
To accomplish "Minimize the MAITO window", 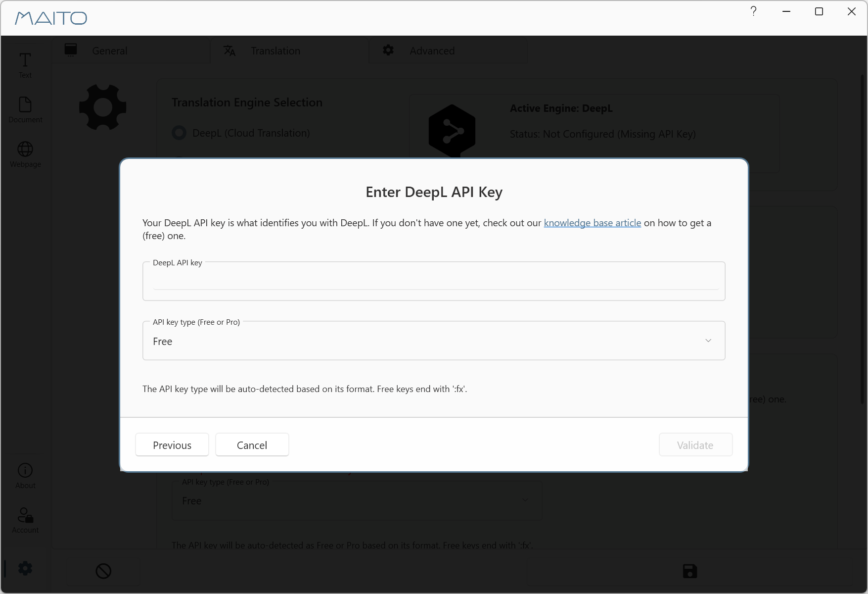I will pos(786,11).
